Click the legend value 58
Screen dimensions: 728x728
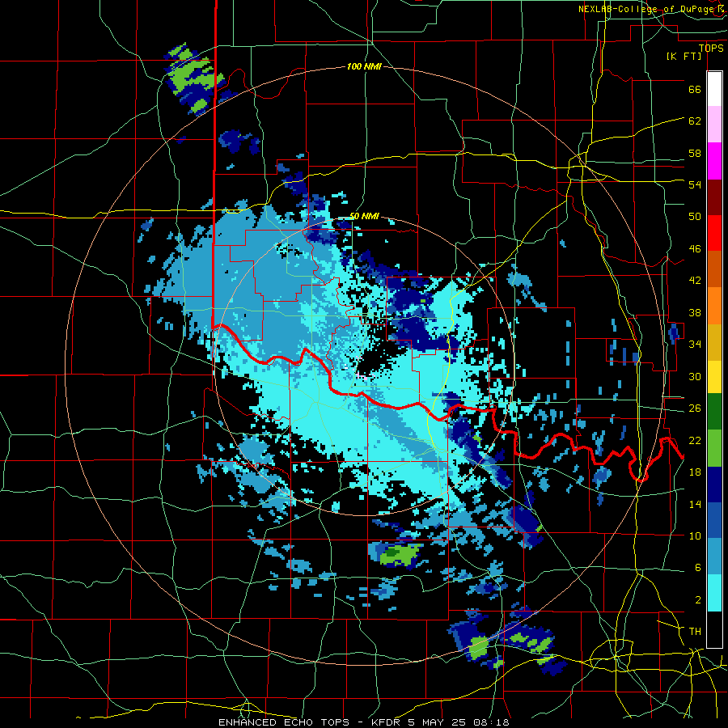point(695,153)
